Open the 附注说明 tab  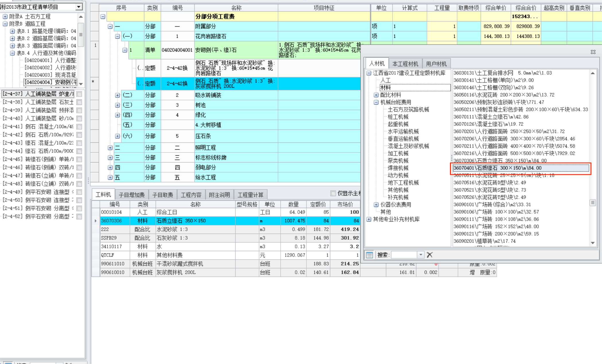[220, 195]
